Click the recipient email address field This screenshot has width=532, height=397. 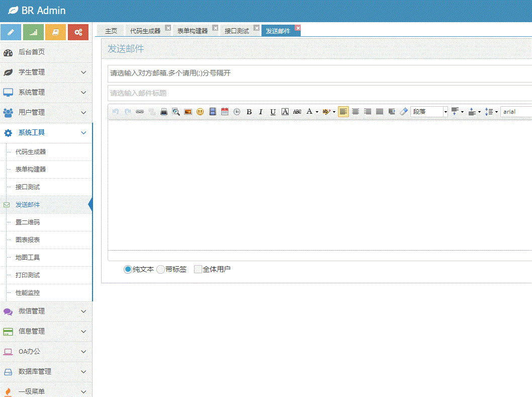pyautogui.click(x=320, y=73)
